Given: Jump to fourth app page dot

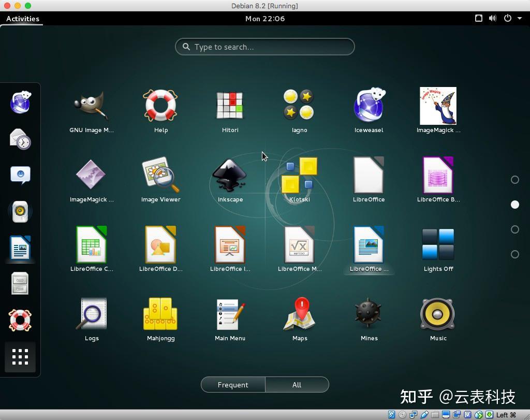Looking at the screenshot, I should 515,254.
